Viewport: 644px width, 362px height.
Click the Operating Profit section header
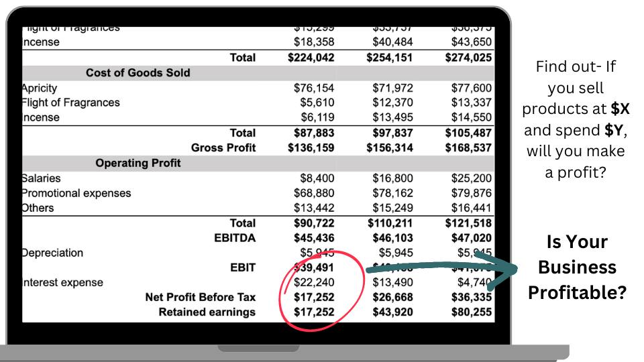click(x=138, y=163)
